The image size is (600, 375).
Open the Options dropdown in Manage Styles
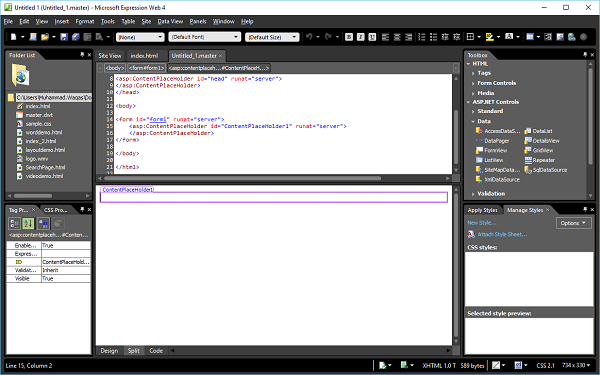click(574, 223)
